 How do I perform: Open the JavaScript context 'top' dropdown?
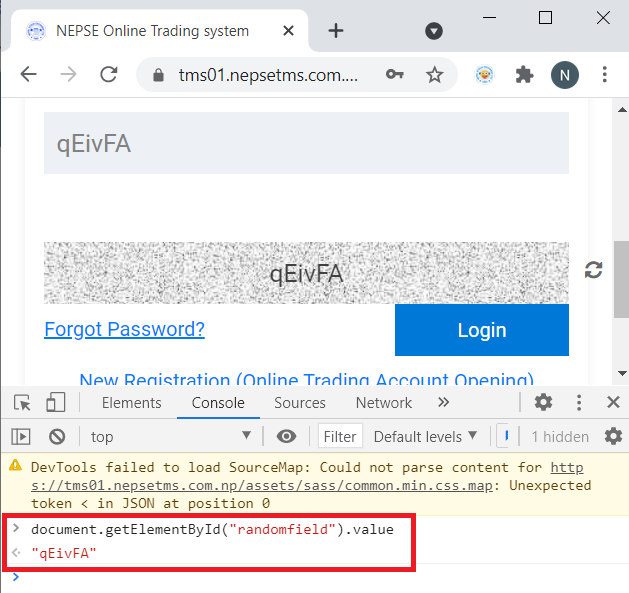[x=170, y=436]
